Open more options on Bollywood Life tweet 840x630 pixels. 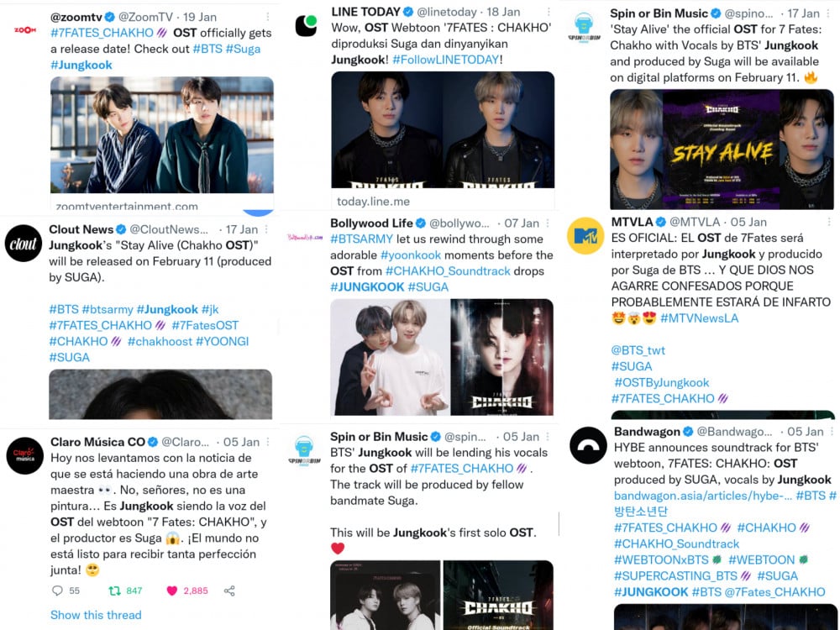(548, 223)
